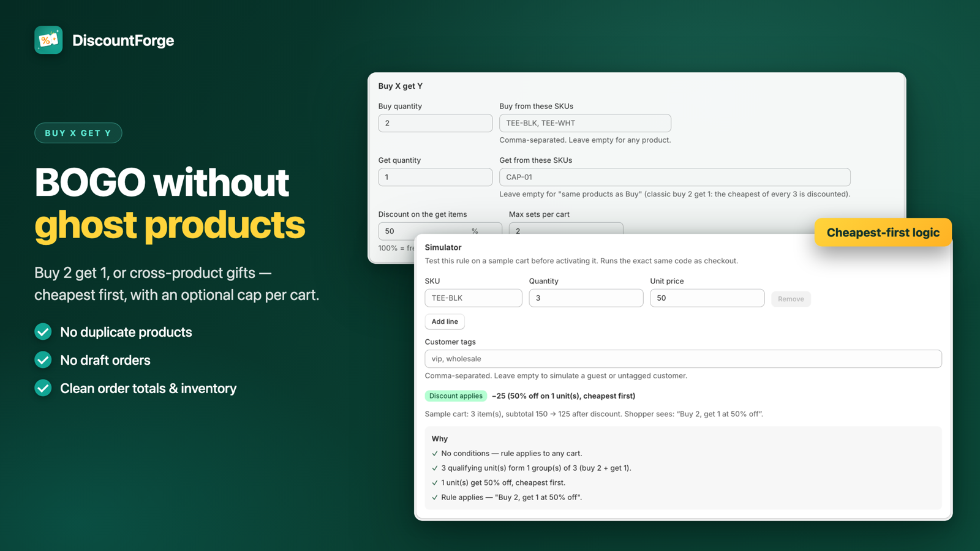Click the Buy quantity field

coord(435,123)
